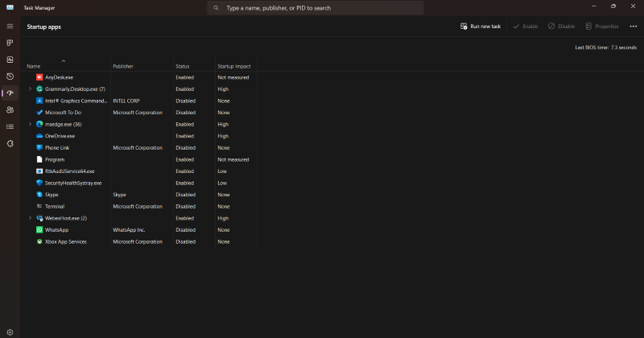
Task: Click the Enabled status for Program
Action: coord(185,159)
